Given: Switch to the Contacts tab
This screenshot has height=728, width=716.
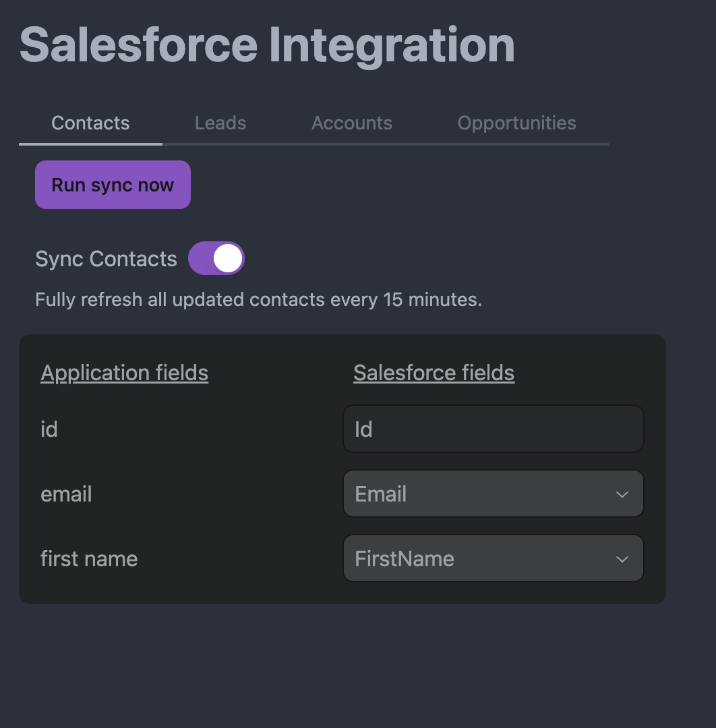Looking at the screenshot, I should coord(90,123).
